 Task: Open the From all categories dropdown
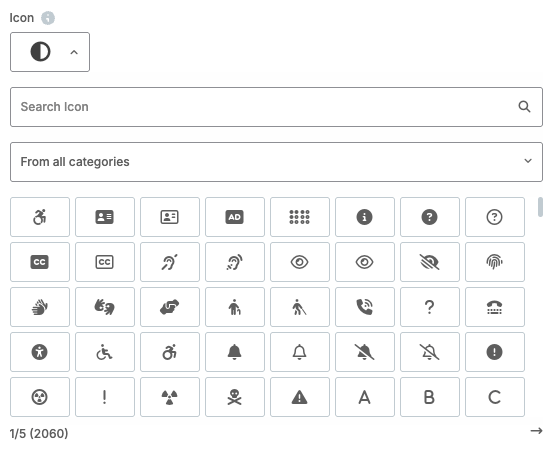click(x=276, y=162)
